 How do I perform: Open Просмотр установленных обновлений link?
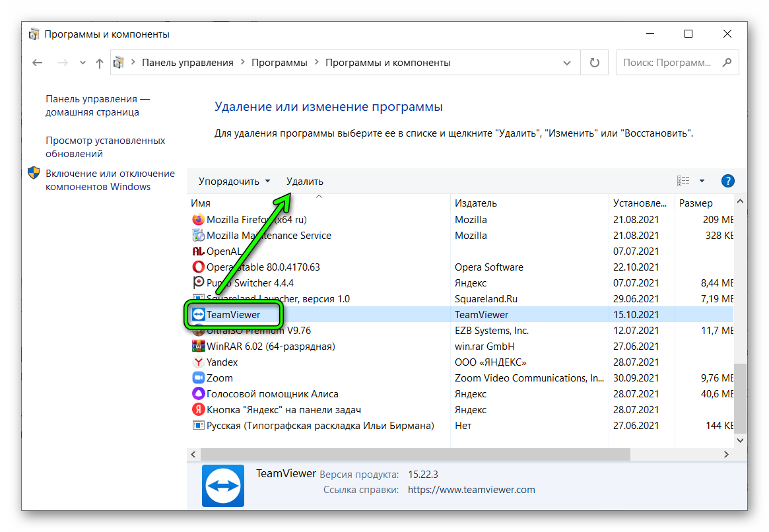coord(106,147)
